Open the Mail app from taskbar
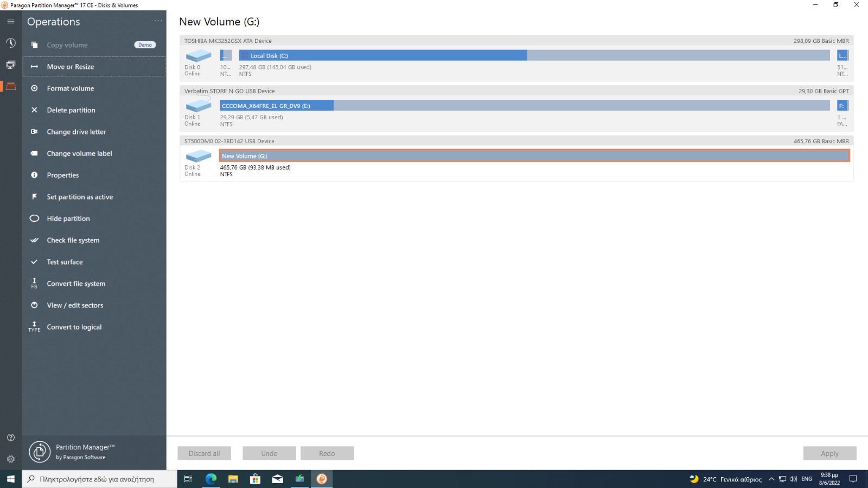 pos(278,479)
